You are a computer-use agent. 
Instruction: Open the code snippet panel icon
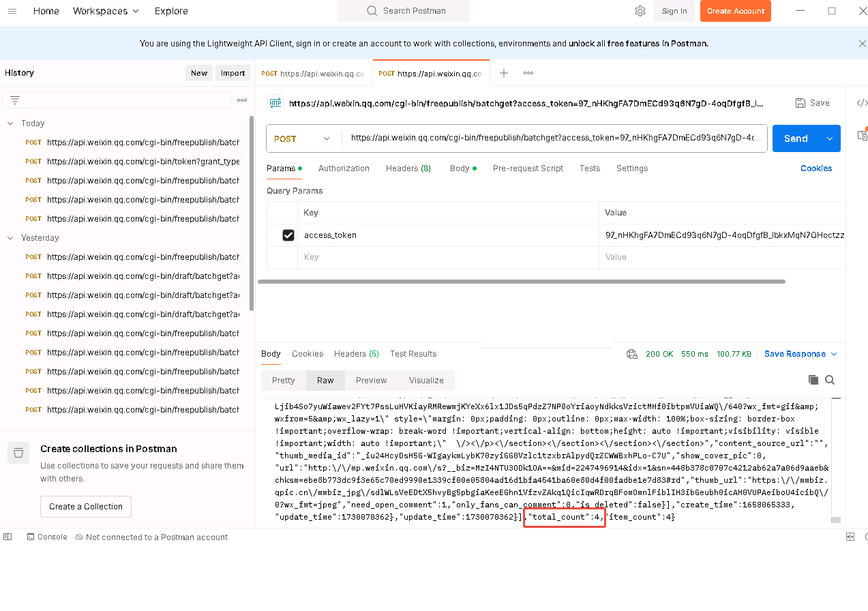[862, 104]
